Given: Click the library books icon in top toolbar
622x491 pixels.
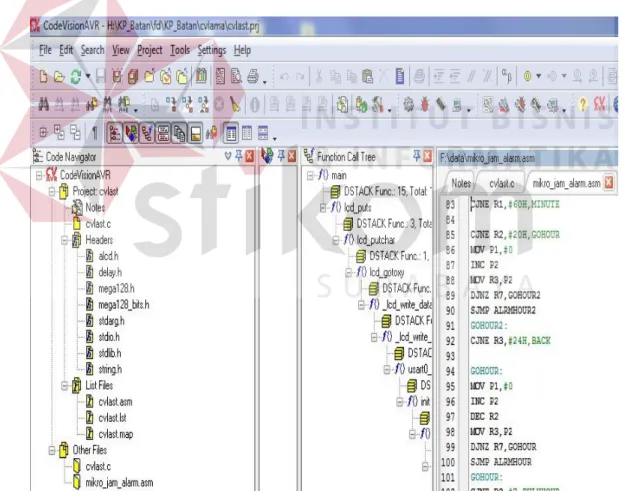Looking at the screenshot, I should [x=201, y=76].
